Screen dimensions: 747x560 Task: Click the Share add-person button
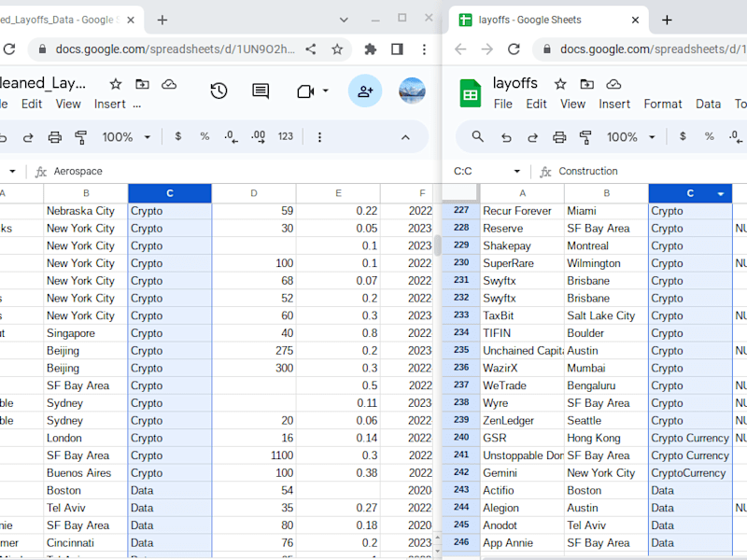[365, 91]
